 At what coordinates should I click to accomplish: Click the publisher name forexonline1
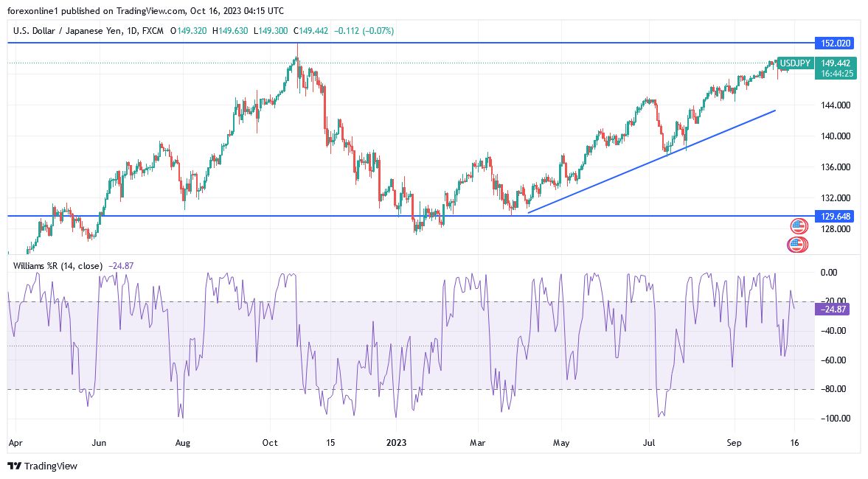coord(31,11)
